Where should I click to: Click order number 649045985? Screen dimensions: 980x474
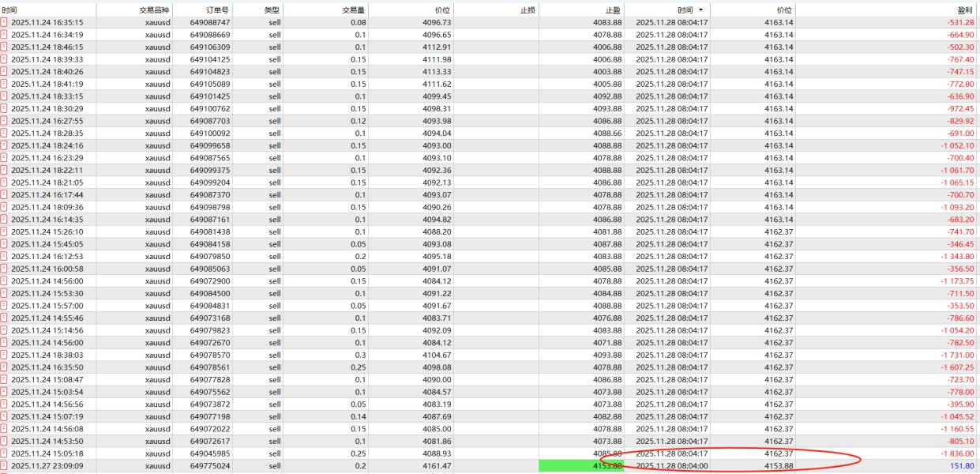210,453
